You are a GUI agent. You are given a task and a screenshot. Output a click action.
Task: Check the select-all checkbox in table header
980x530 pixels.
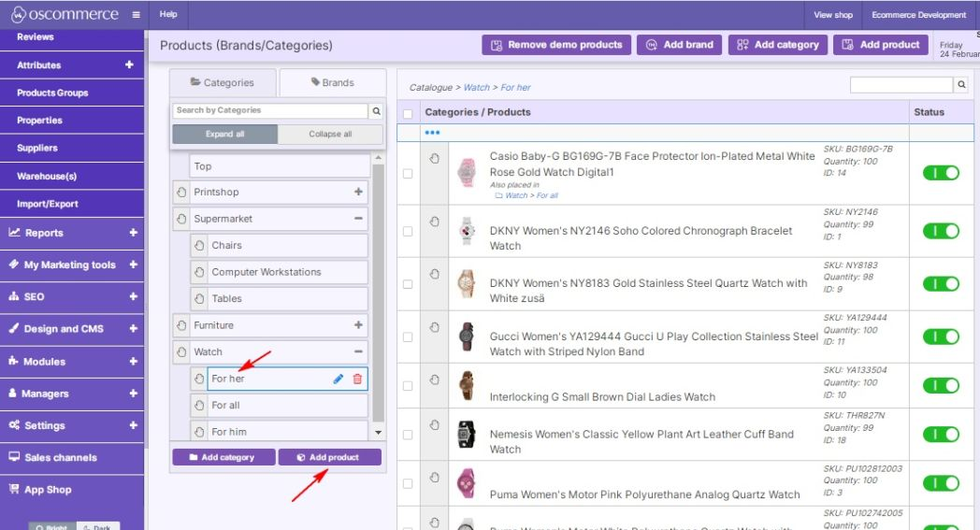pos(408,114)
